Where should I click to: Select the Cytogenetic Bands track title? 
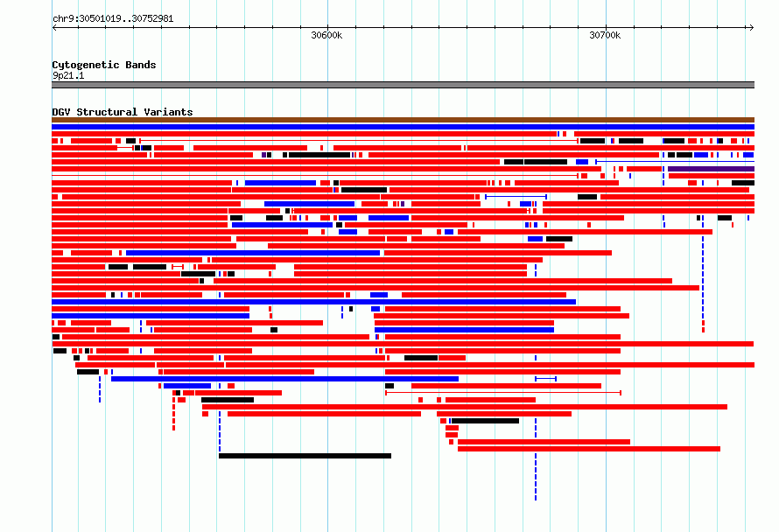[x=104, y=65]
